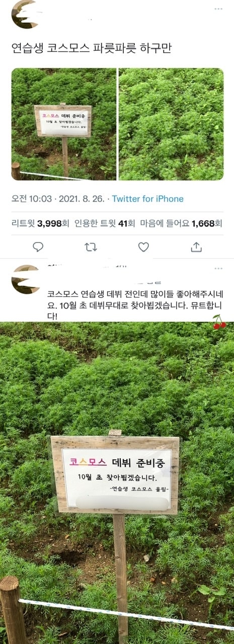Tap the retweet arrows icon
The image size is (234, 644).
[91, 247]
